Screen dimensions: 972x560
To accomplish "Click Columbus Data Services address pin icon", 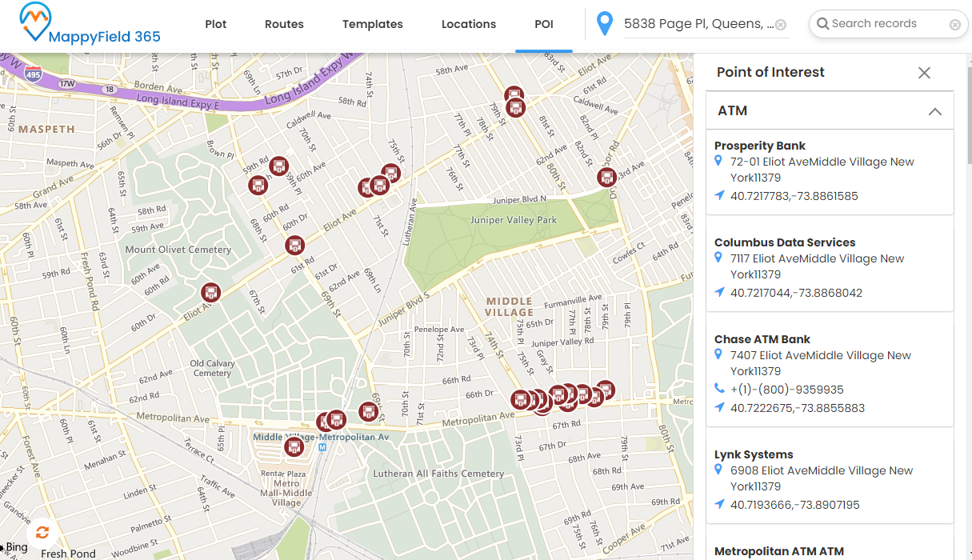I will pos(718,258).
